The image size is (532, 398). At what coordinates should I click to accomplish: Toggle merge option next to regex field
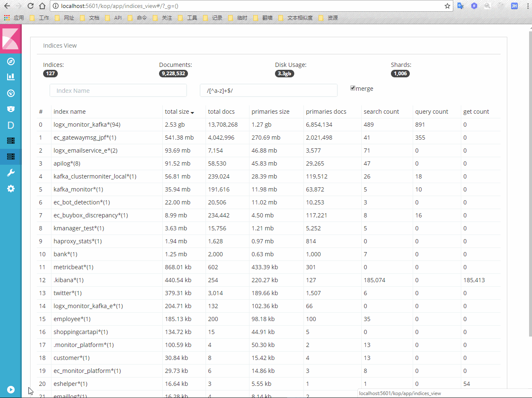point(353,88)
